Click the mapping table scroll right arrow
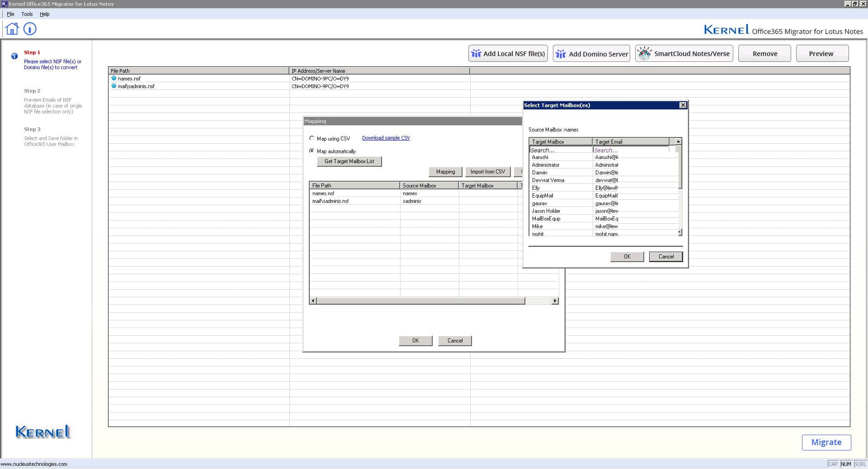 555,301
